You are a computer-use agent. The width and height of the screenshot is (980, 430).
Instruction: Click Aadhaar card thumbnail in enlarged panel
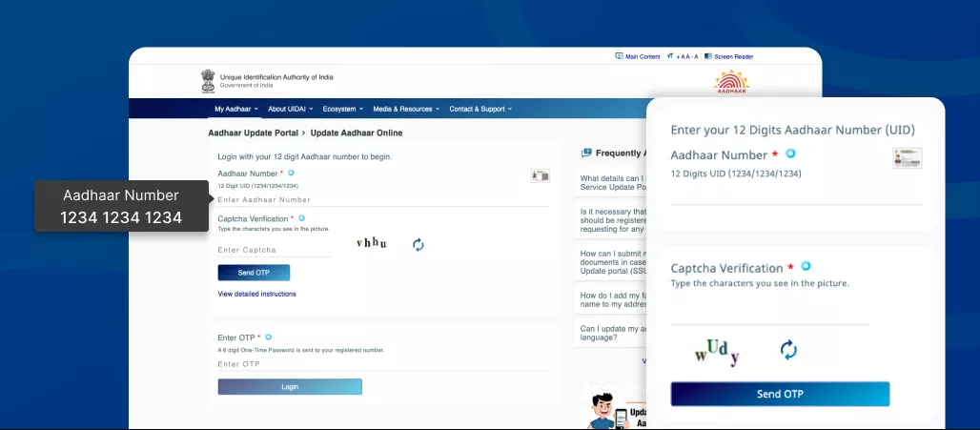pos(907,158)
